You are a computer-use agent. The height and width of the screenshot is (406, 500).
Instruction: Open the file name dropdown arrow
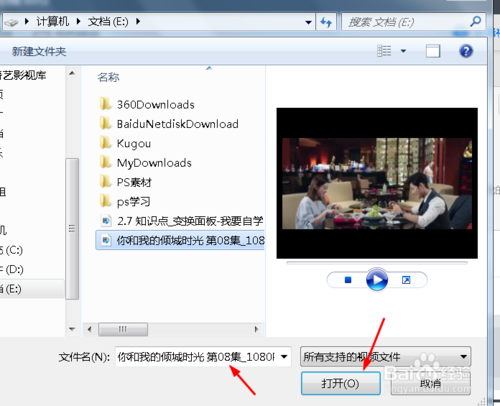(x=284, y=357)
